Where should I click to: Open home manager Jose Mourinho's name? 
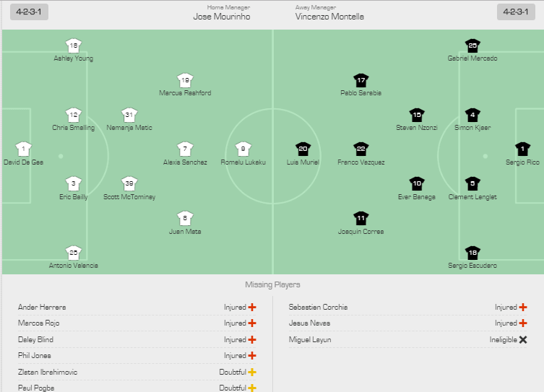pyautogui.click(x=222, y=17)
